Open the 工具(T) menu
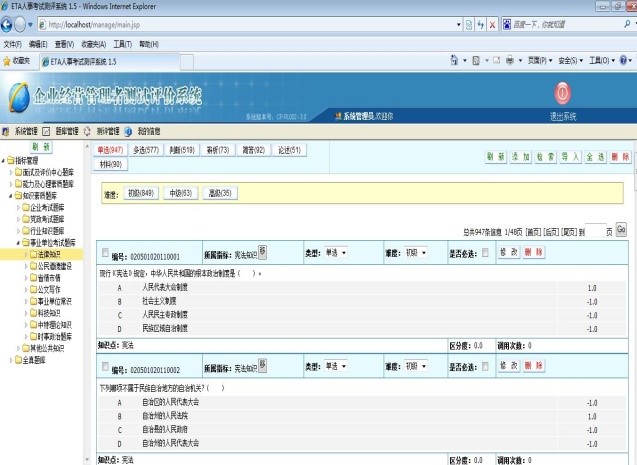637x465 pixels. pos(122,44)
